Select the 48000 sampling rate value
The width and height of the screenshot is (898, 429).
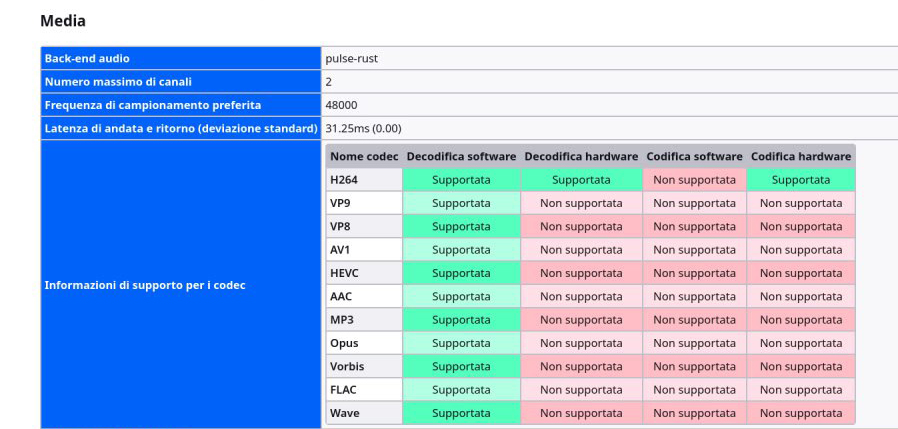(341, 105)
